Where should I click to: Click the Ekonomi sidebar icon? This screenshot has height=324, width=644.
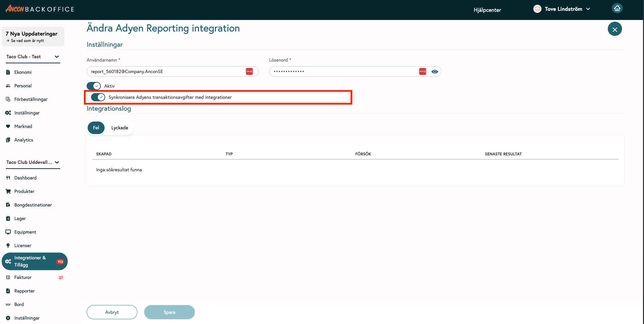[x=8, y=72]
